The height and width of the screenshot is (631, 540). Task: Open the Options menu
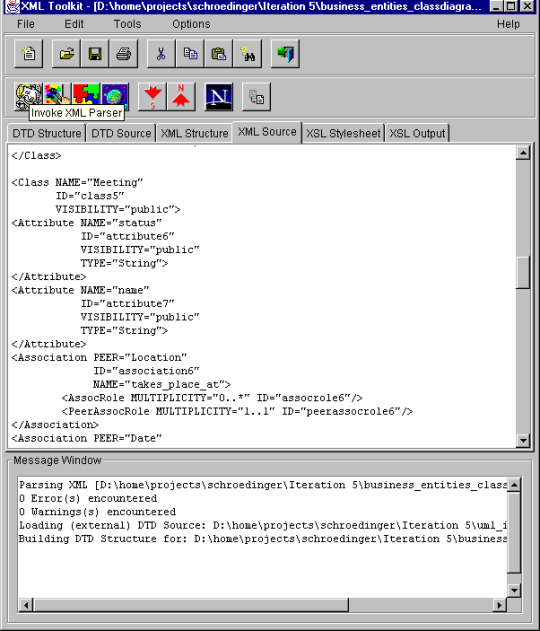pyautogui.click(x=191, y=24)
